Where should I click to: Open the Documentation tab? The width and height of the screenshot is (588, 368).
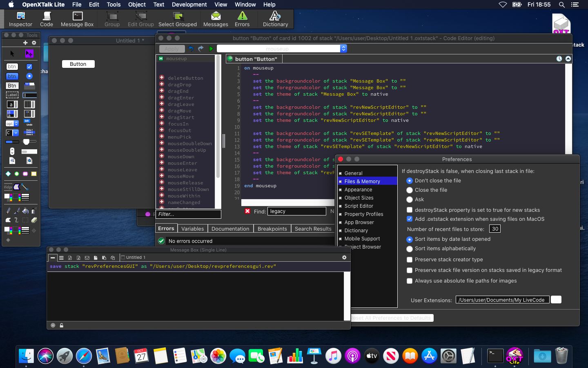pos(230,229)
